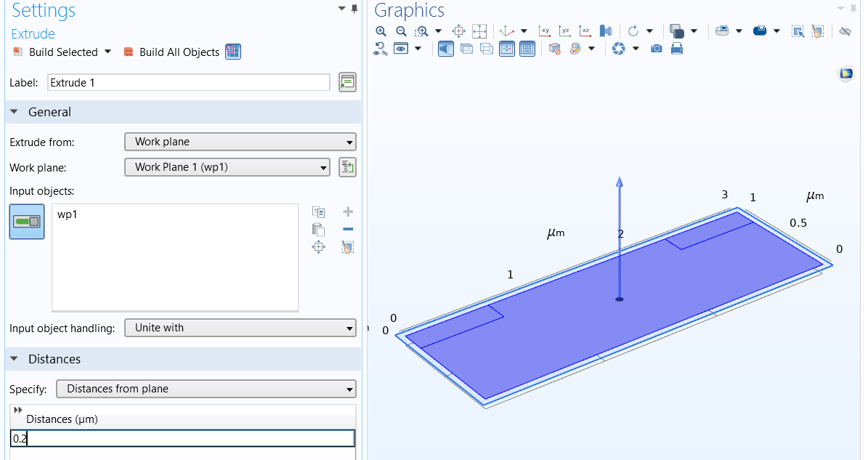Click the Zoom Out magnifier icon

coord(402,31)
